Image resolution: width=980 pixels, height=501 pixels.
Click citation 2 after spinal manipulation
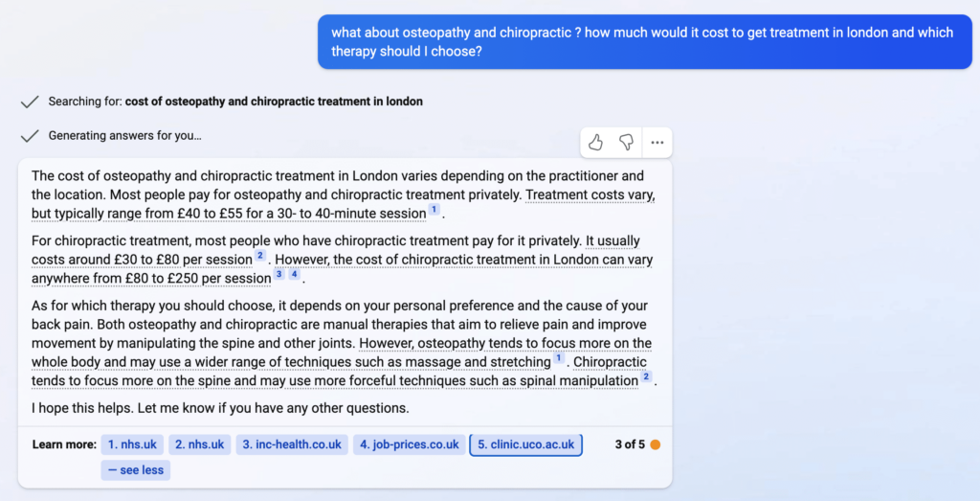(646, 376)
